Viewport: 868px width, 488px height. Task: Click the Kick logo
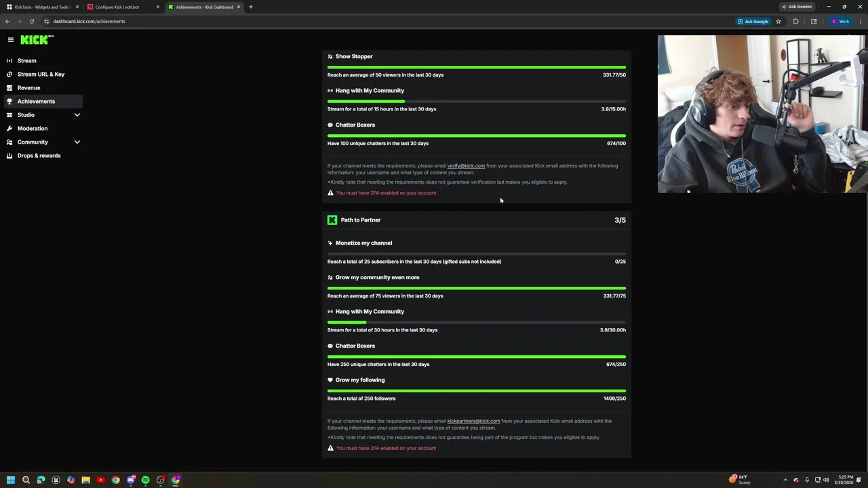37,40
